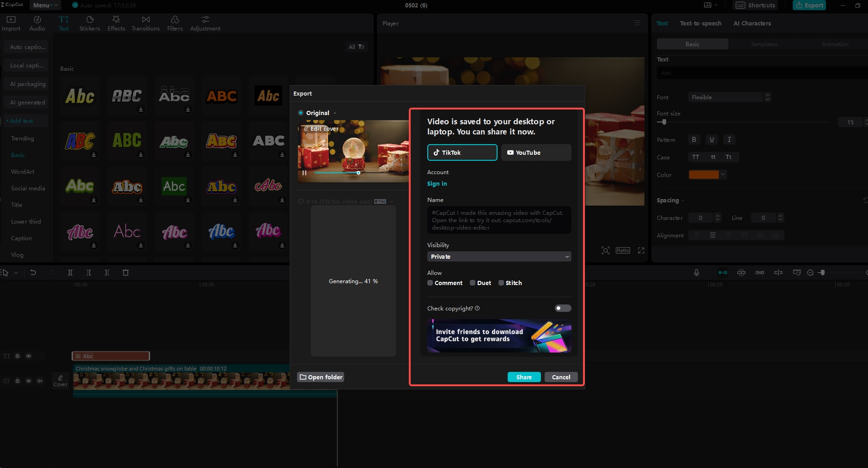Open the Stickers panel

[89, 23]
